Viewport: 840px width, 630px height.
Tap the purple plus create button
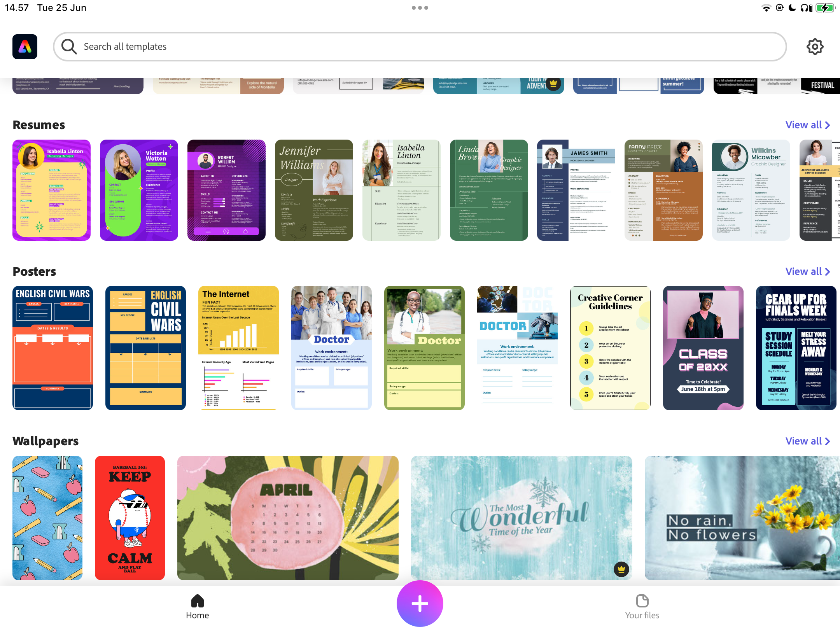[420, 604]
